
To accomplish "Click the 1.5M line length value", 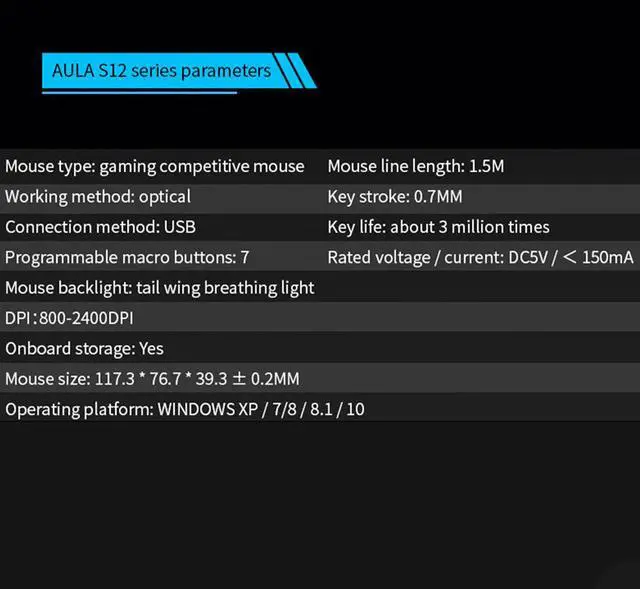I will click(486, 166).
